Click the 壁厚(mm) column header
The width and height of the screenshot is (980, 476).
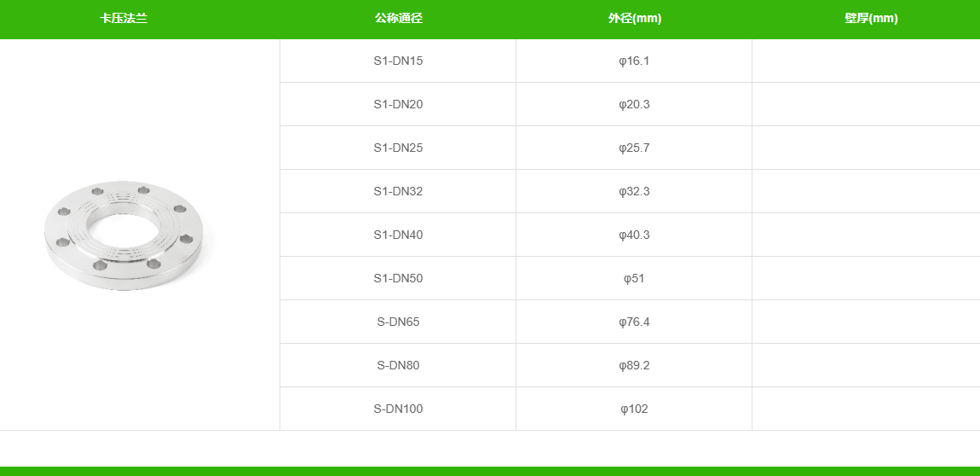click(871, 19)
